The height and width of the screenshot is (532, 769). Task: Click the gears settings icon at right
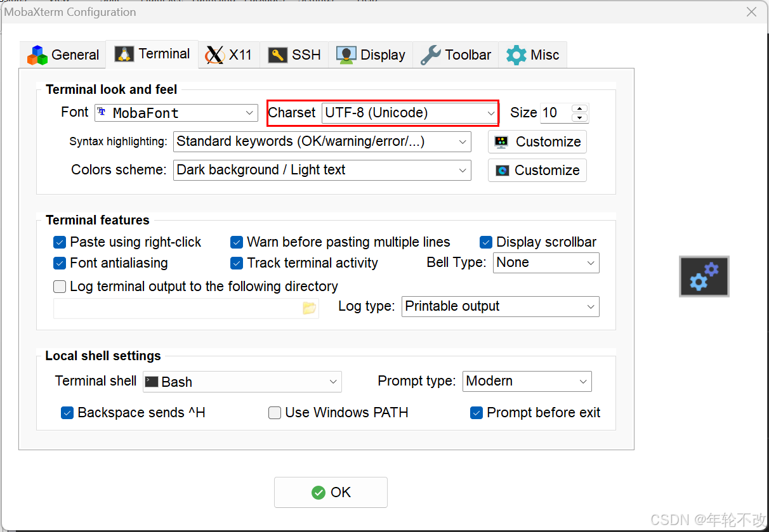704,276
